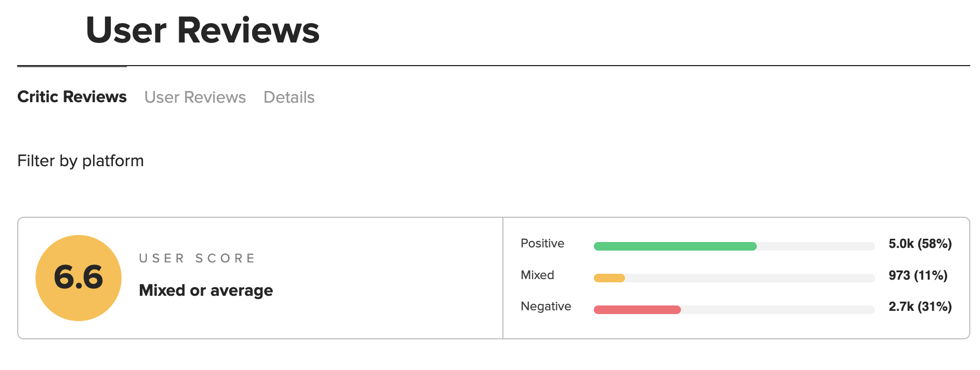Screen dimensions: 980x370
Task: Click the User Reviews page heading
Action: 202,30
